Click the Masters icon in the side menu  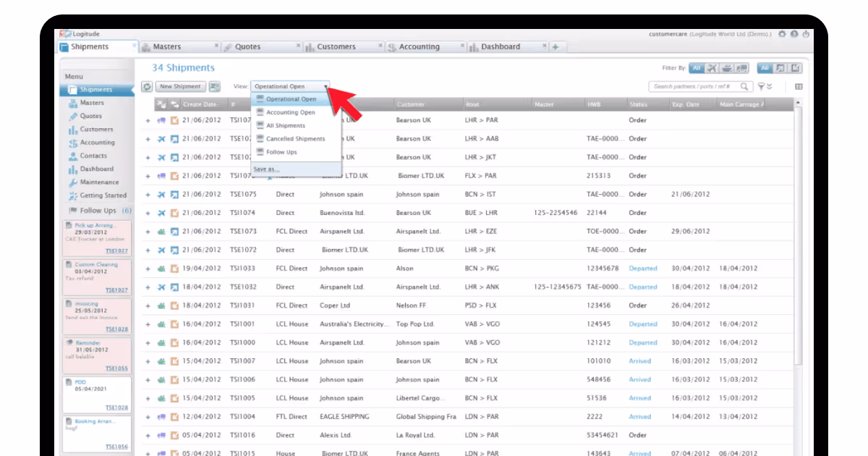[73, 103]
